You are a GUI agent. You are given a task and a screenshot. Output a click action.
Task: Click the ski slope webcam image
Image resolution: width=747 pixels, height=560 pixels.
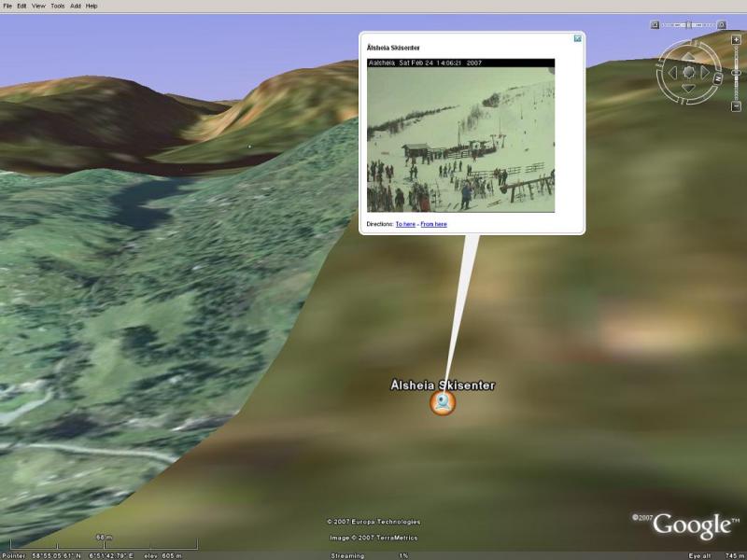pyautogui.click(x=460, y=139)
